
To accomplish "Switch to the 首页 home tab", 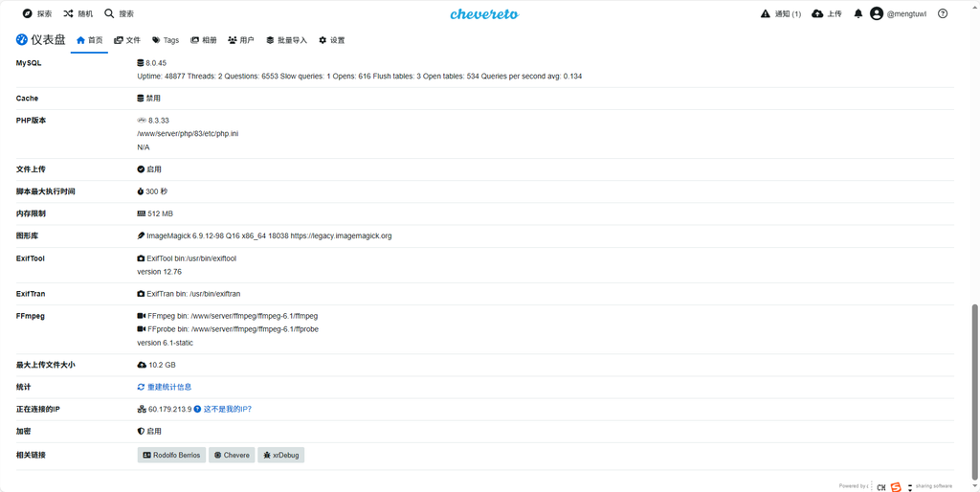I will (89, 40).
